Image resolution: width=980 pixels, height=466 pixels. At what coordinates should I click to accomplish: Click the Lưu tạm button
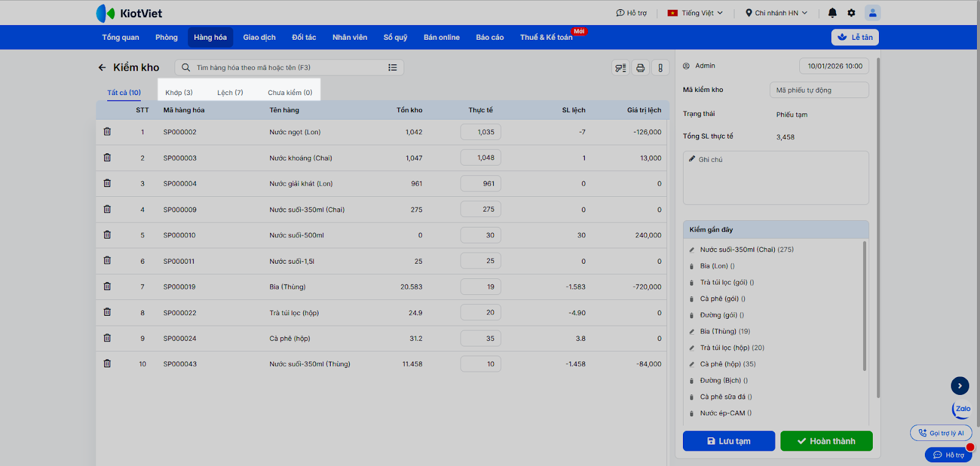[728, 441]
